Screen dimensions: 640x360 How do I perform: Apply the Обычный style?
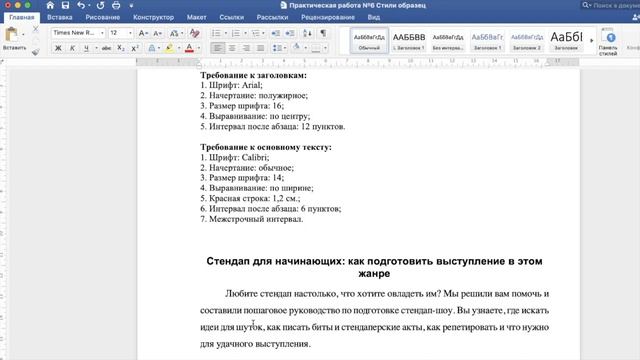click(369, 40)
